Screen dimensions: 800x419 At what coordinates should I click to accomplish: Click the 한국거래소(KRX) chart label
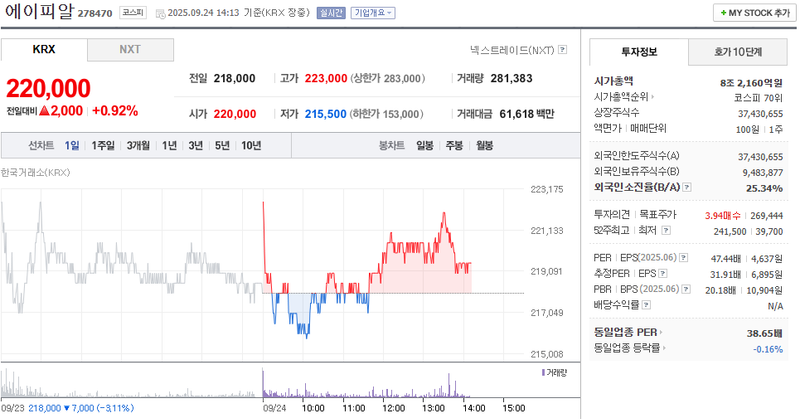(35, 172)
